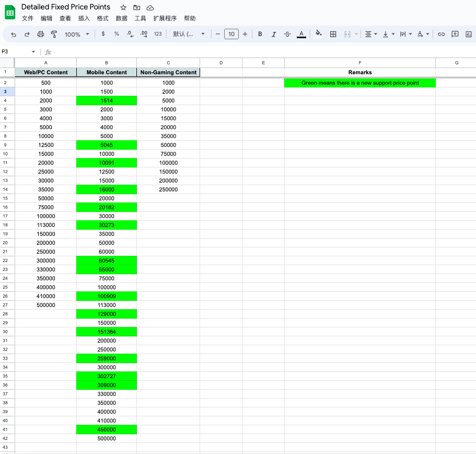The width and height of the screenshot is (476, 454).
Task: Open the 插入 menu
Action: 84,18
